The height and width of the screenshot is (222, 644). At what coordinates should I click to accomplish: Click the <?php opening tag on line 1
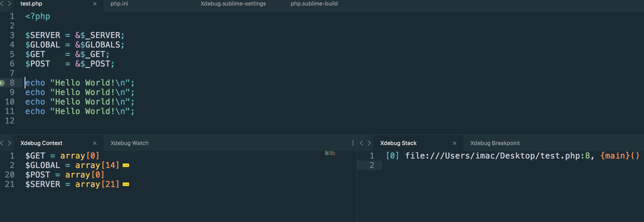pyautogui.click(x=38, y=16)
